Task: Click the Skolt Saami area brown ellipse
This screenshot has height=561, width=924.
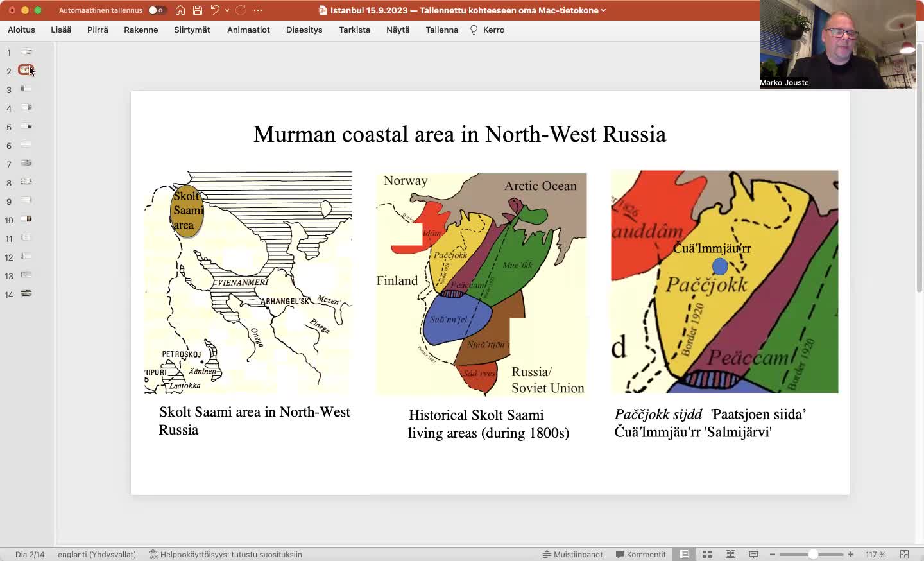Action: (x=187, y=211)
